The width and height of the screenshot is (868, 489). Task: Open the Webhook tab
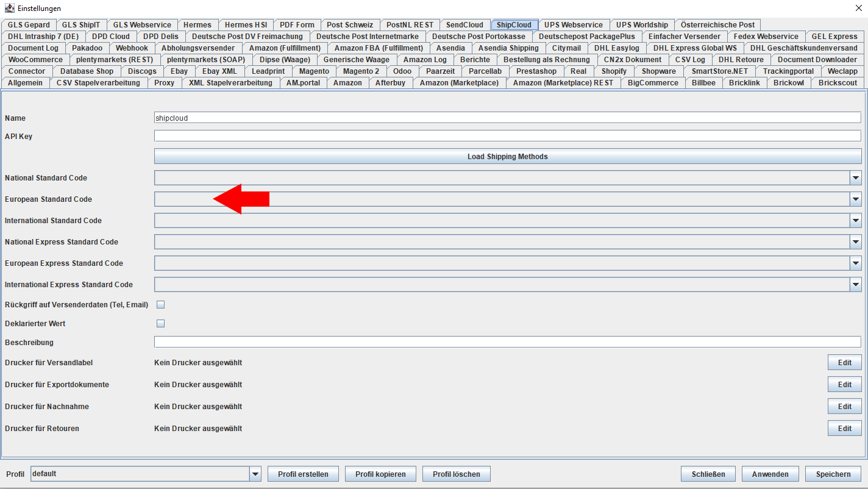[x=132, y=48]
